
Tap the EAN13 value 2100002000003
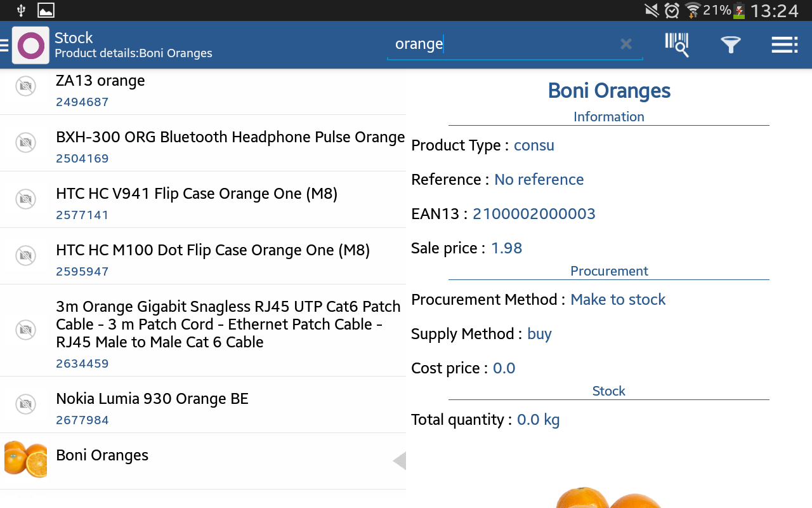(x=534, y=214)
